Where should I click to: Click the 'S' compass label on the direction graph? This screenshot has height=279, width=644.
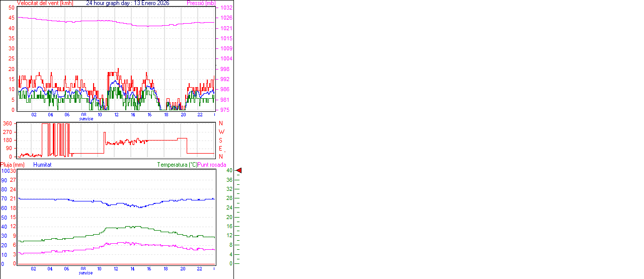pos(221,140)
